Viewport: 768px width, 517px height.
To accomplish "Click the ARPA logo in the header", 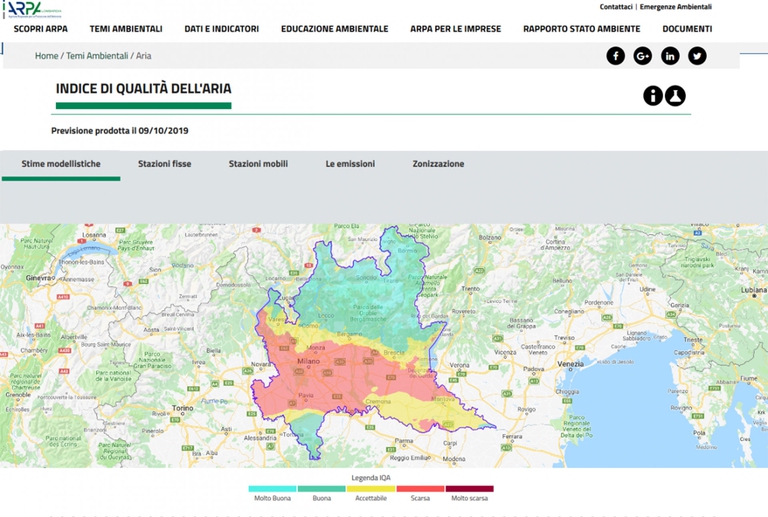I will [38, 9].
